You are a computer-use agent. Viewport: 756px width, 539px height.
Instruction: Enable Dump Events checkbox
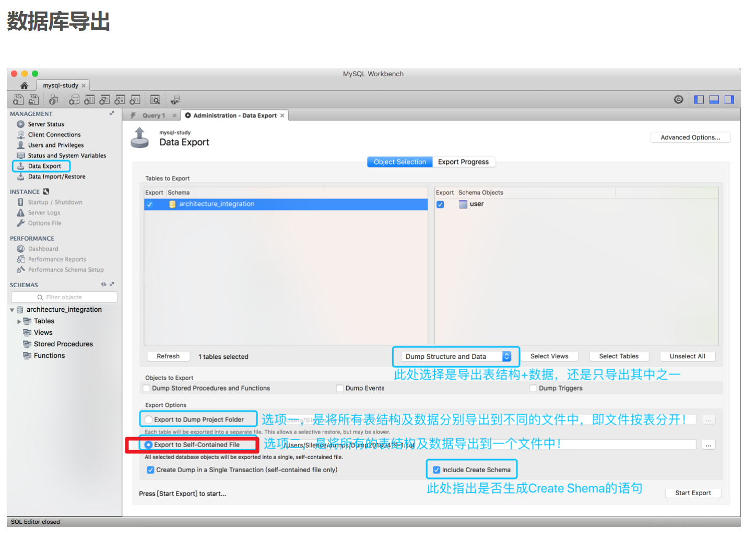(340, 388)
